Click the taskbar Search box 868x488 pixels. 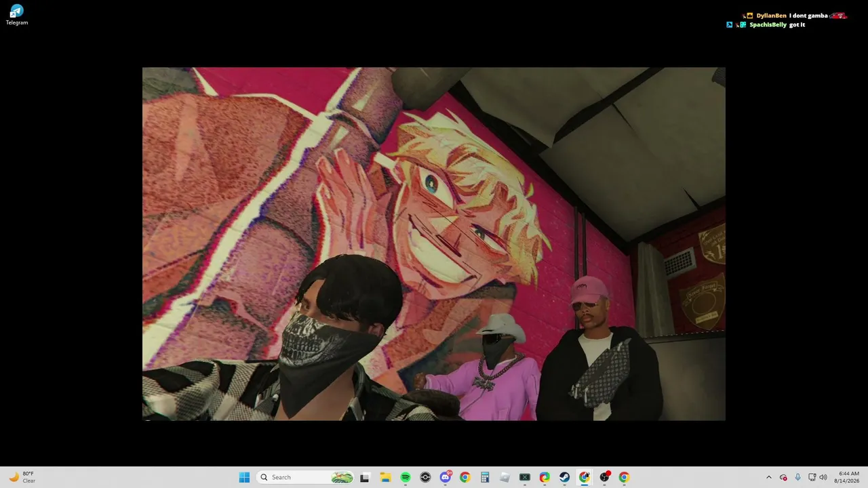306,477
